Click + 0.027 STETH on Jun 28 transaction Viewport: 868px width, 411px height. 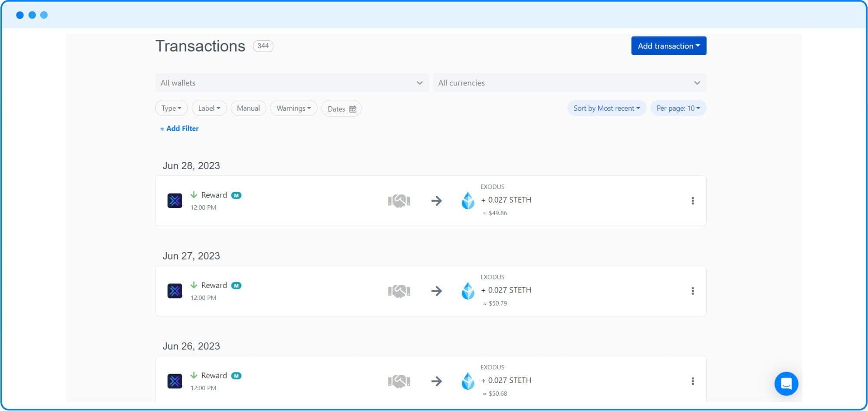(x=506, y=200)
